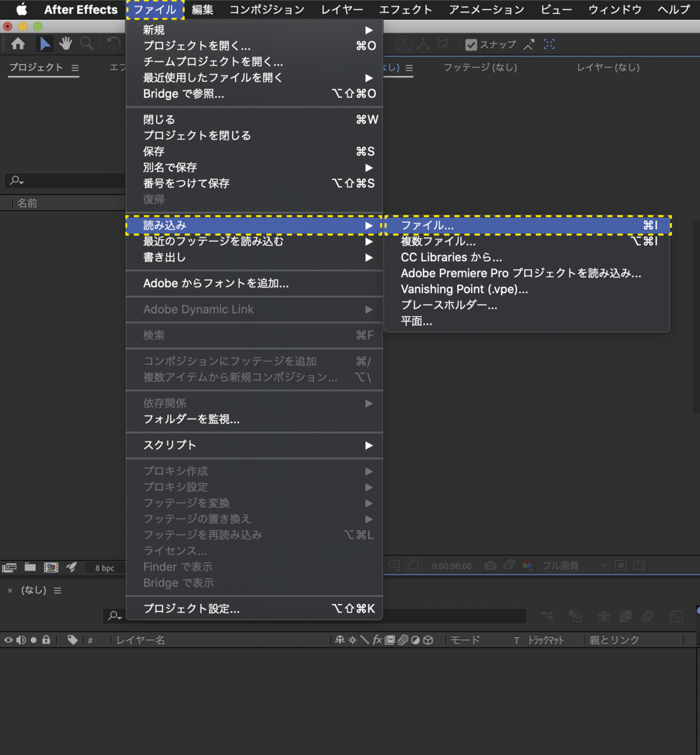Choose チームプロジェクトを開く... item

254,62
